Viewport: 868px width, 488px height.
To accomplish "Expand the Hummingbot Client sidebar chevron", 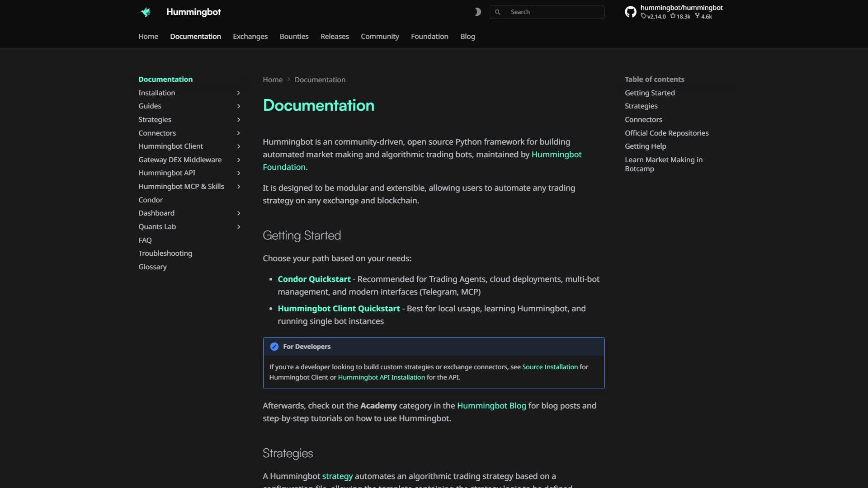I will [239, 146].
